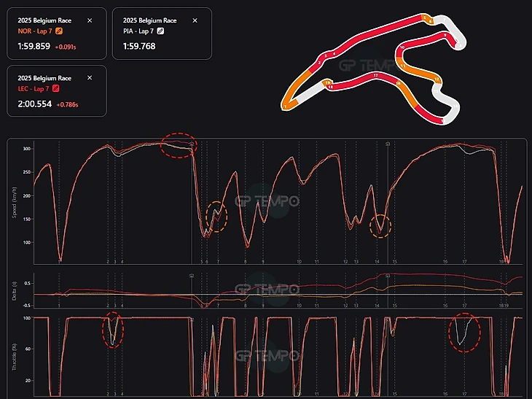Click '2025 Belgium Race' in the NOR card

[44, 20]
